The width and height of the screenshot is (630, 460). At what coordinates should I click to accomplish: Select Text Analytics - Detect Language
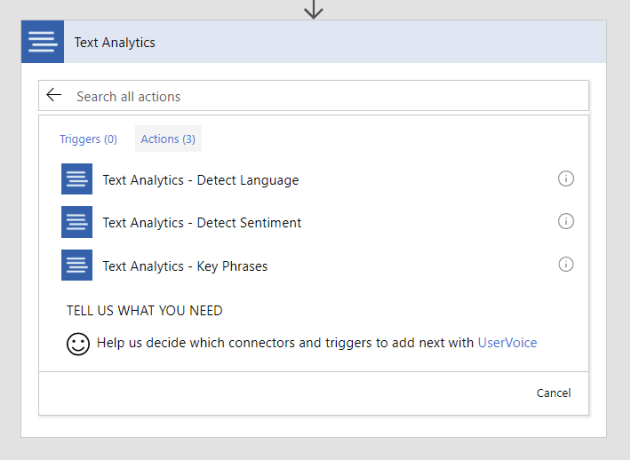coord(200,180)
